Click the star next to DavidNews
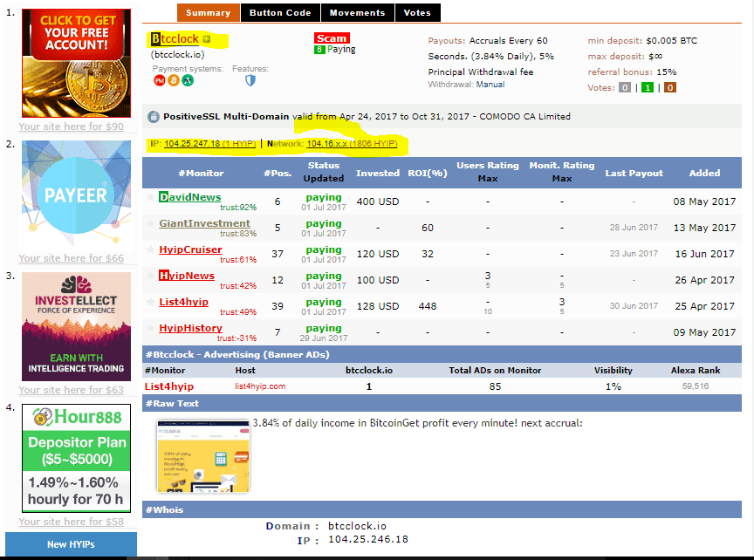The width and height of the screenshot is (754, 560). click(x=150, y=197)
